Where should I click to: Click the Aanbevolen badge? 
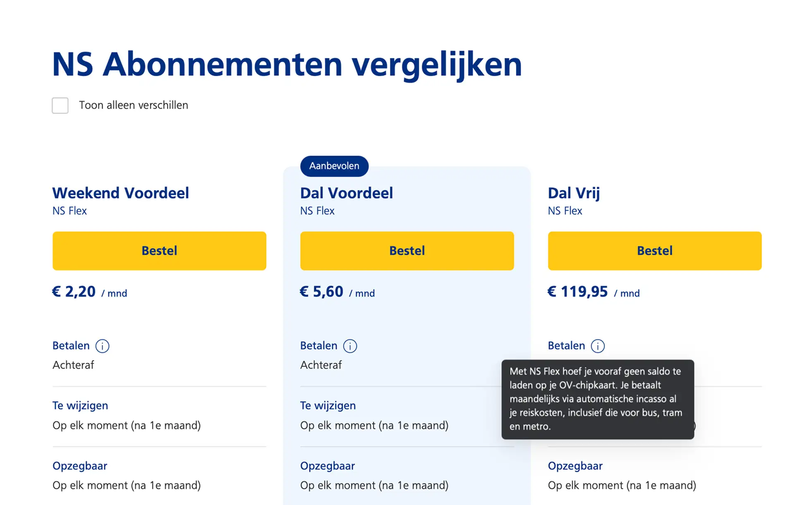pyautogui.click(x=334, y=166)
